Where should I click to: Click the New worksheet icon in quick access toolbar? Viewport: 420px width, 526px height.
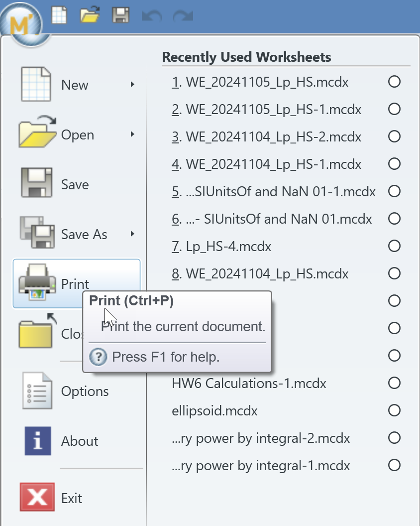coord(60,15)
